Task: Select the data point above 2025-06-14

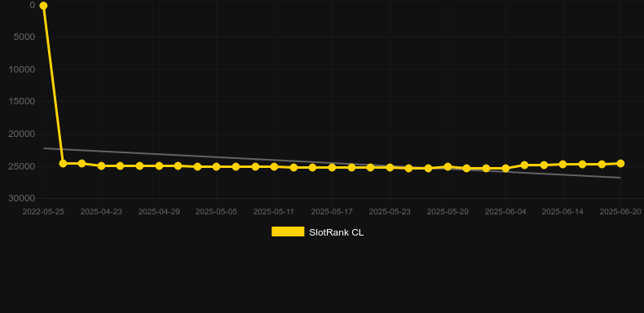Action: (562, 165)
